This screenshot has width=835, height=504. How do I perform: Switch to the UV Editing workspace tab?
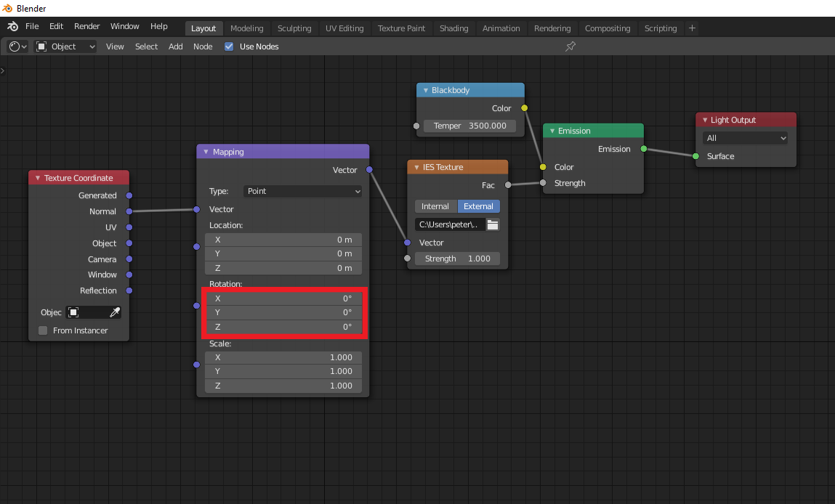click(344, 28)
